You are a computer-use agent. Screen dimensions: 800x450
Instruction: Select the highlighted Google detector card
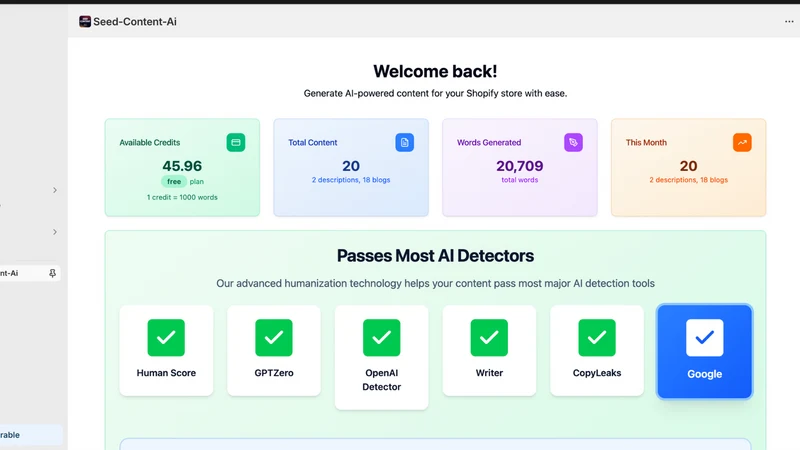pos(705,352)
